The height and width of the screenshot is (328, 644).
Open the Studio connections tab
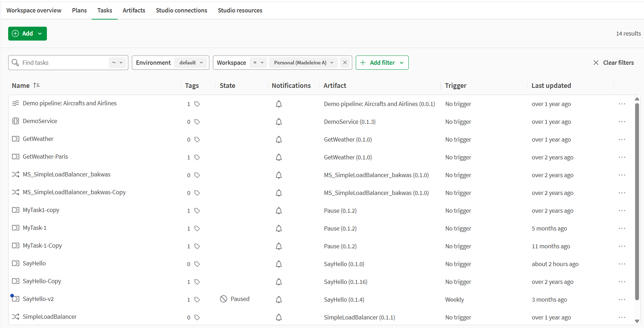181,10
